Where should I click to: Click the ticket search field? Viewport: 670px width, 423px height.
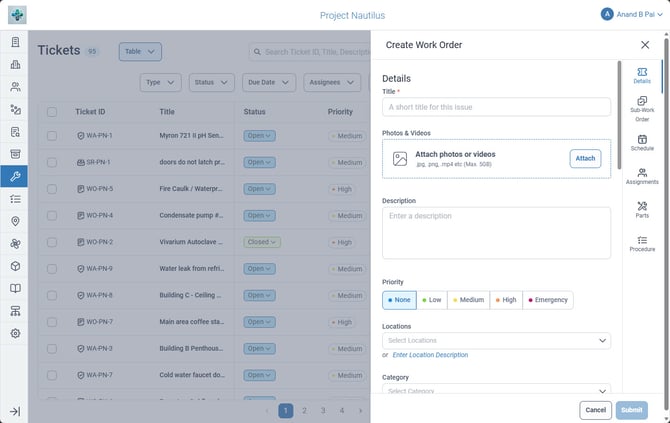tap(310, 52)
